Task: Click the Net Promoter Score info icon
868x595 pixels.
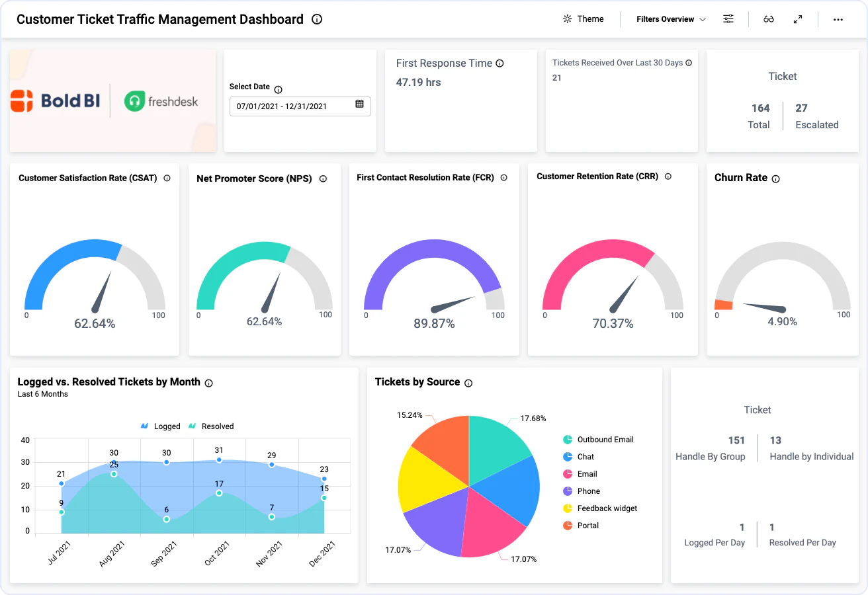Action: coord(323,178)
